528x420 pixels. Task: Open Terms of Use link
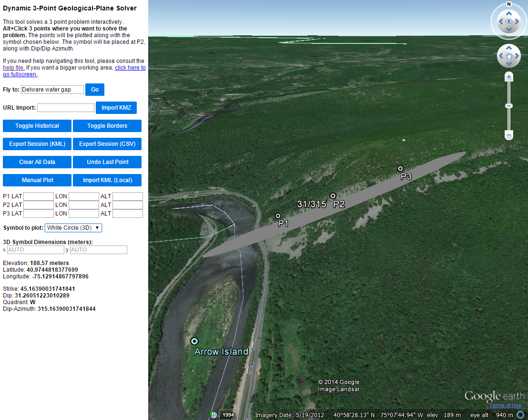pyautogui.click(x=505, y=405)
